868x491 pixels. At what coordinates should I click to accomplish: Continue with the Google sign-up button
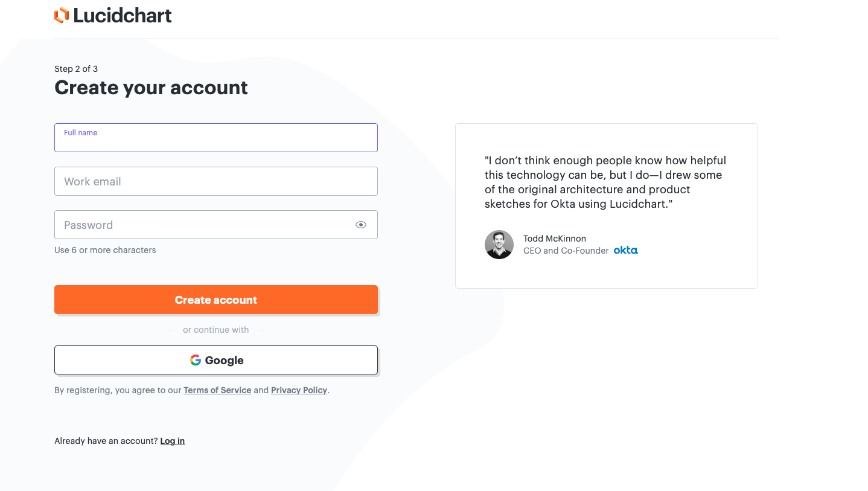pyautogui.click(x=215, y=360)
